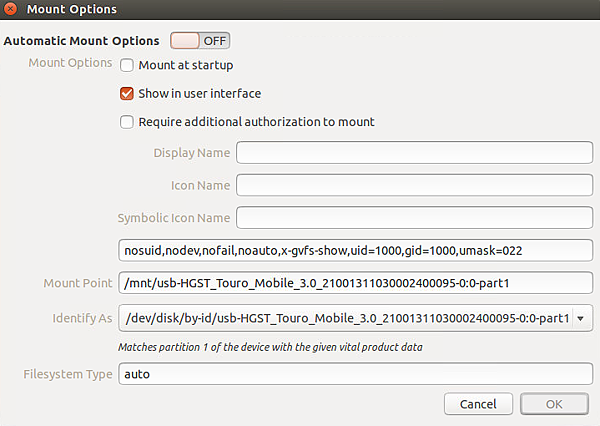
Task: Click the Show in user interface label
Action: [200, 93]
